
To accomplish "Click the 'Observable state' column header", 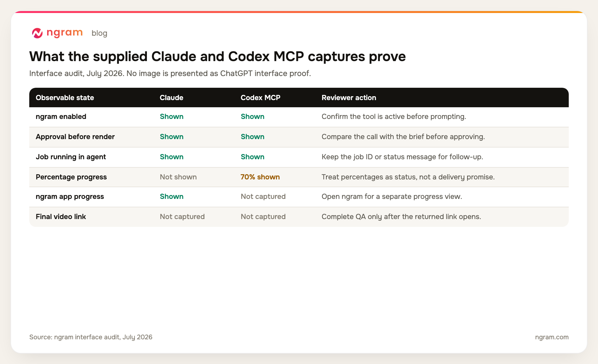I will coord(65,97).
